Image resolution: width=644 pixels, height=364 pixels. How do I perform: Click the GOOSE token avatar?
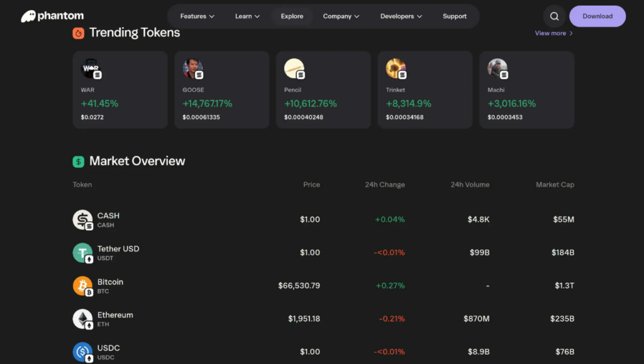[192, 68]
